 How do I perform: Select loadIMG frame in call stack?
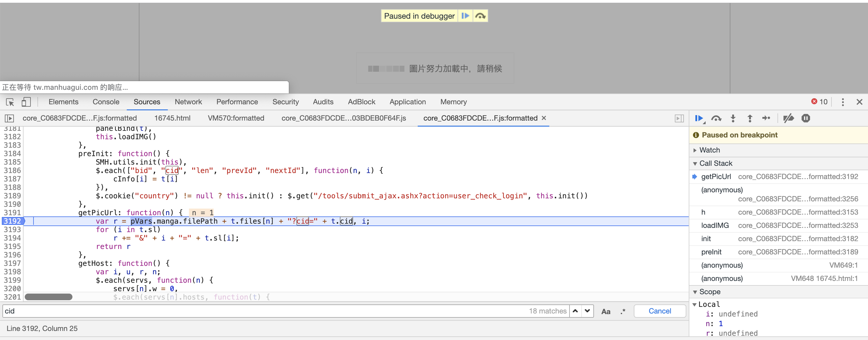pos(715,225)
